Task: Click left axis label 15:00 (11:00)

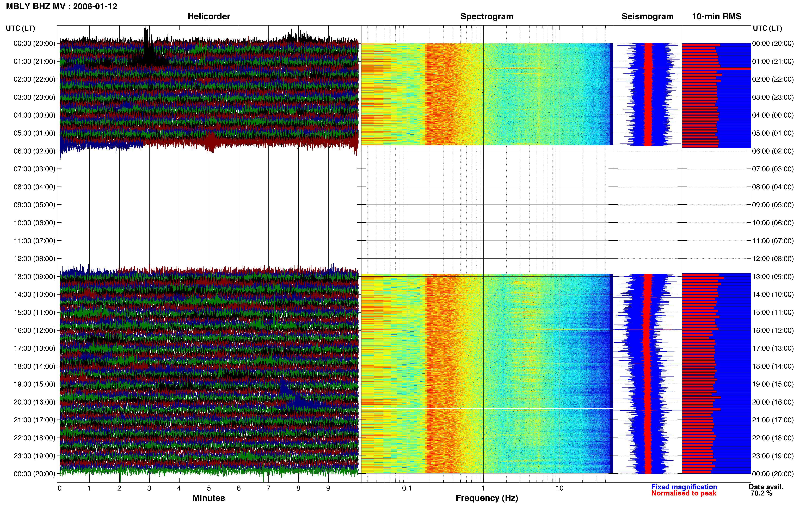Action: pyautogui.click(x=34, y=312)
